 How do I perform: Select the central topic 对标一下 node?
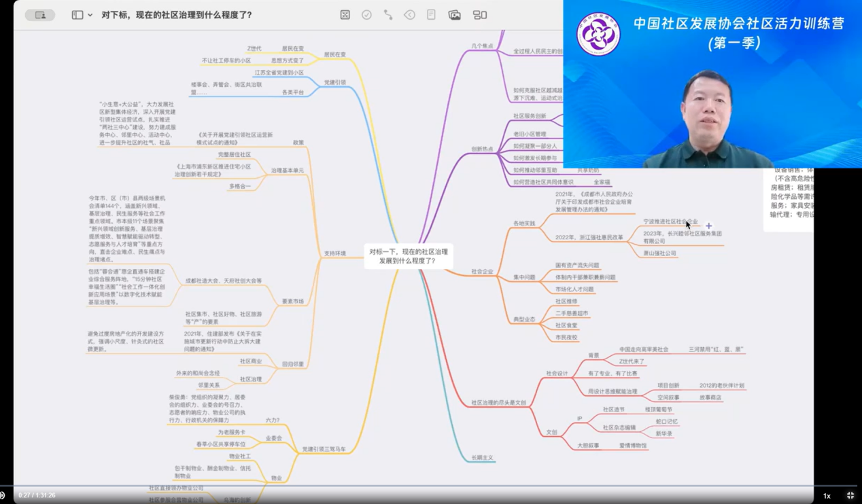[409, 256]
